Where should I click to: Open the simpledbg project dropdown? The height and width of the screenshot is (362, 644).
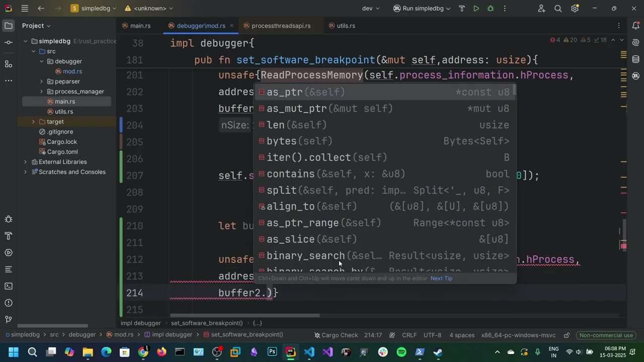(94, 9)
